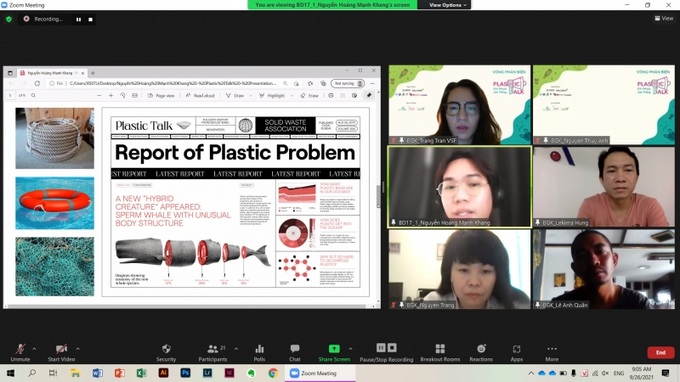Close the PDF tab in shared browser
The image size is (680, 382).
82,73
